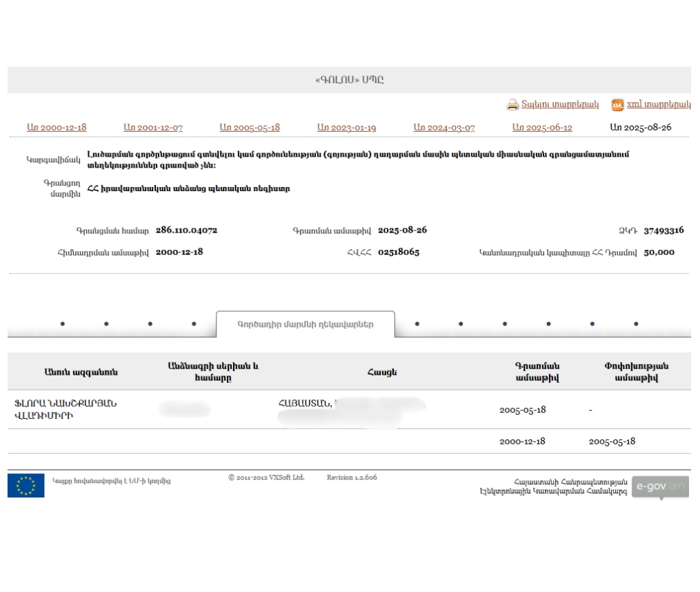This screenshot has height=592, width=700.
Task: Select the 2000-12-18 history date link
Action: [57, 128]
